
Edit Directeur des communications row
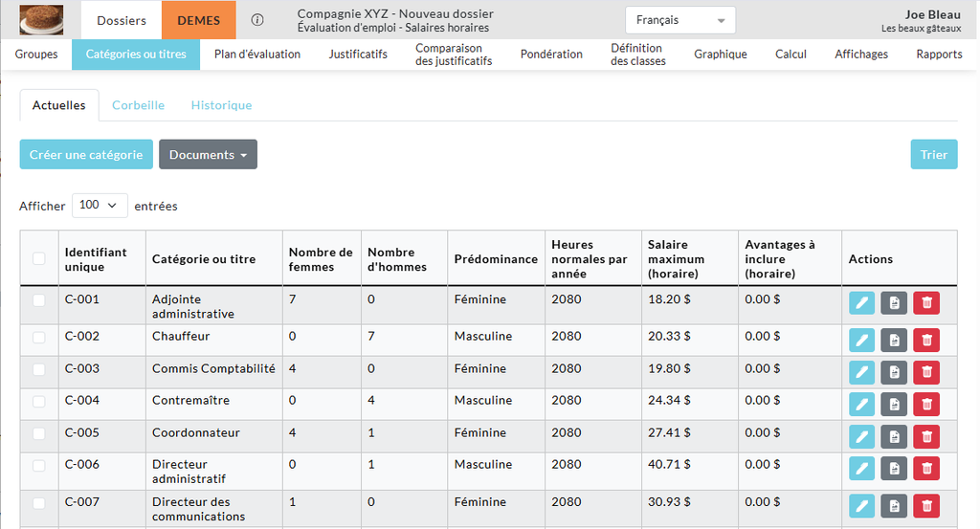[861, 506]
